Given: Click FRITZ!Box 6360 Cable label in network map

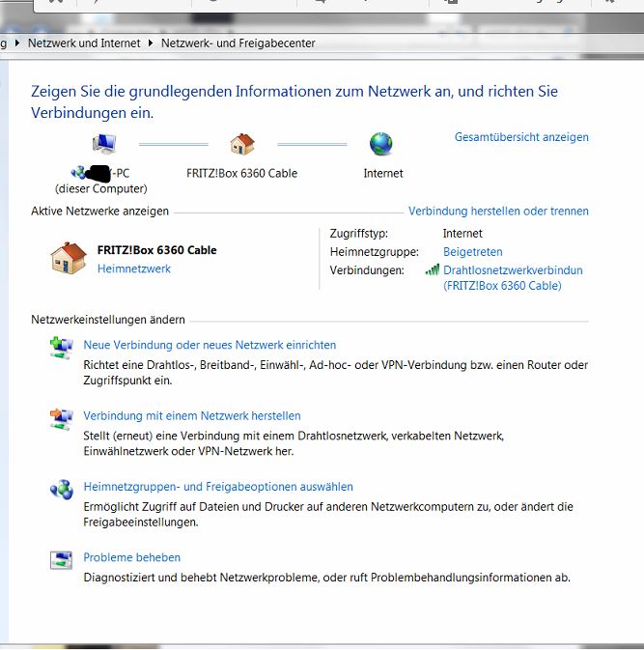Looking at the screenshot, I should click(242, 173).
